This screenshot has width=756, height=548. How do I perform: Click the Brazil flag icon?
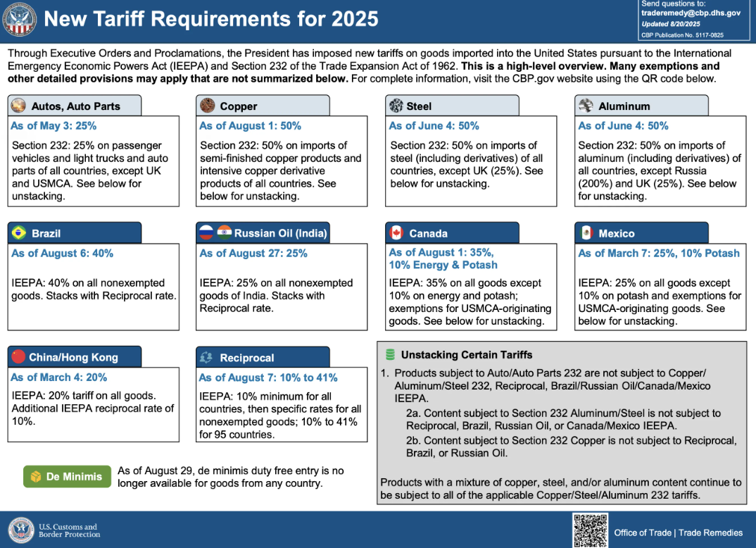pos(19,233)
